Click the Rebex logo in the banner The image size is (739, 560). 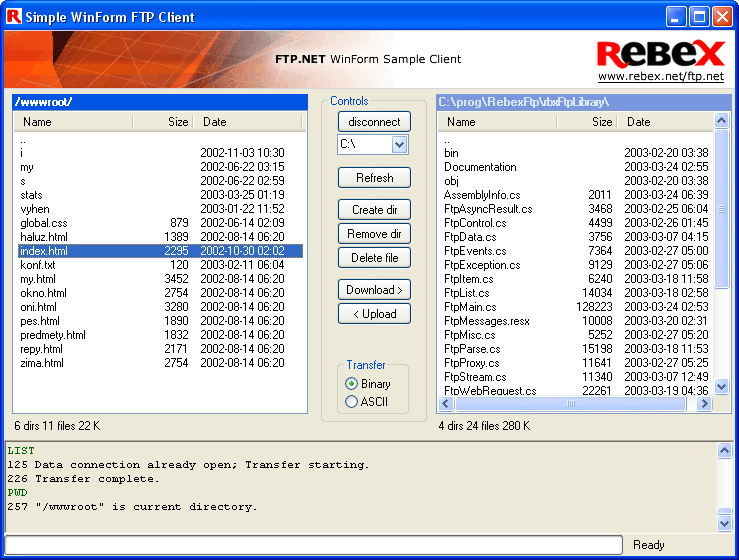point(661,54)
